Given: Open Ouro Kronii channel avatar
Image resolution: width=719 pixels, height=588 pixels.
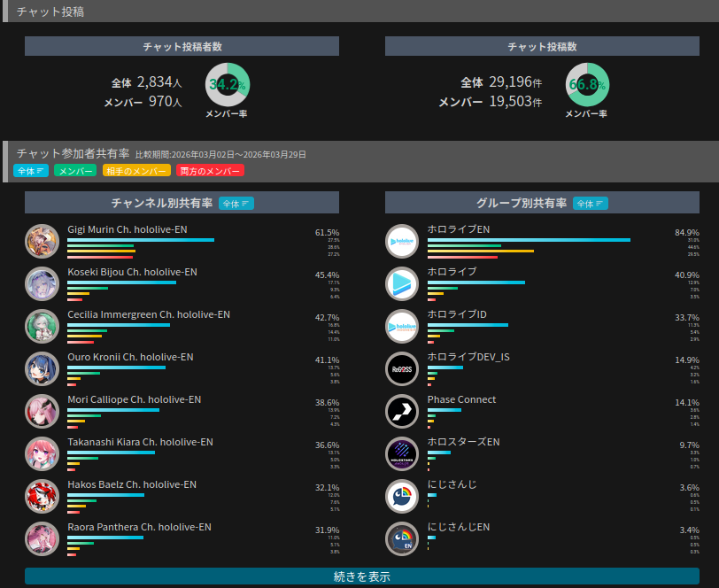Looking at the screenshot, I should click(x=42, y=368).
